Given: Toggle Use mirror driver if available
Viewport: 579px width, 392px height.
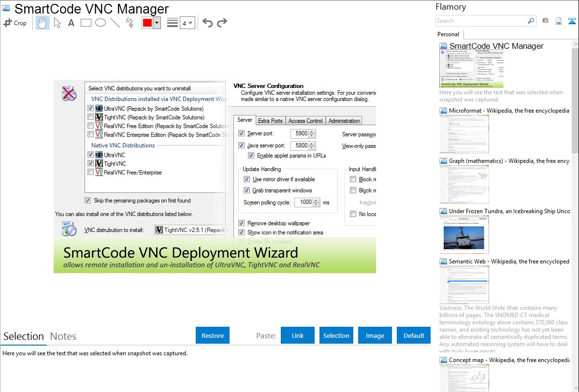Looking at the screenshot, I should click(x=246, y=179).
